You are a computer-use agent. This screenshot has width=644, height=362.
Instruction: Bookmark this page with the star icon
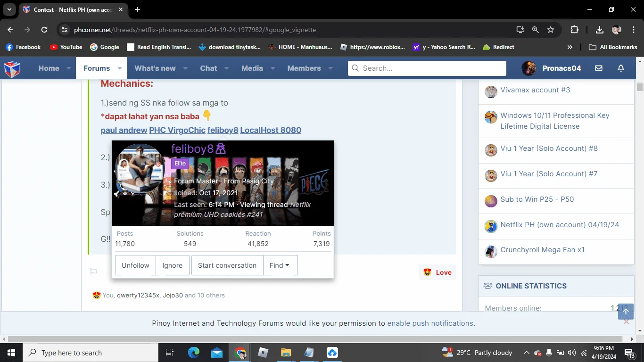tap(551, 30)
